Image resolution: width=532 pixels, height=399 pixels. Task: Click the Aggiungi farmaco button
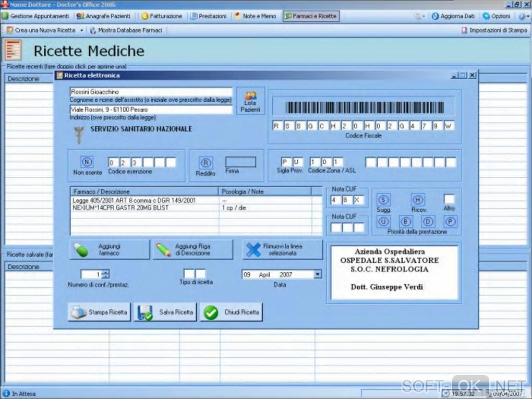(109, 250)
